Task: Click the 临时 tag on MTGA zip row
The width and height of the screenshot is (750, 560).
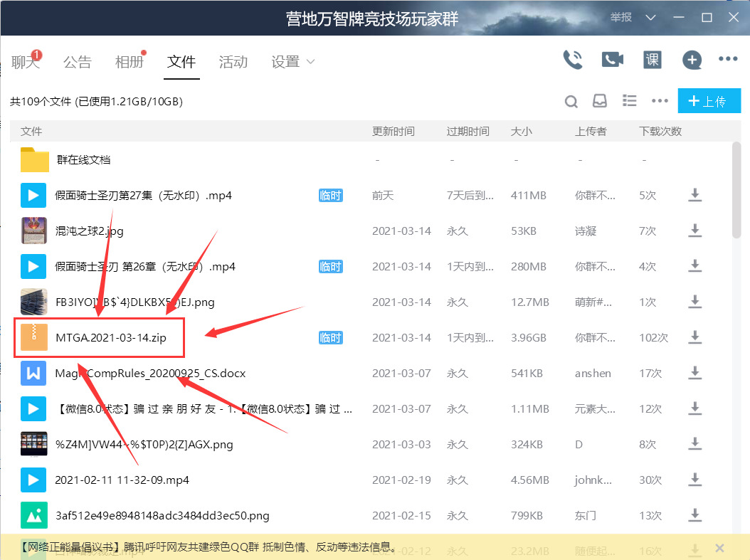Action: click(330, 337)
